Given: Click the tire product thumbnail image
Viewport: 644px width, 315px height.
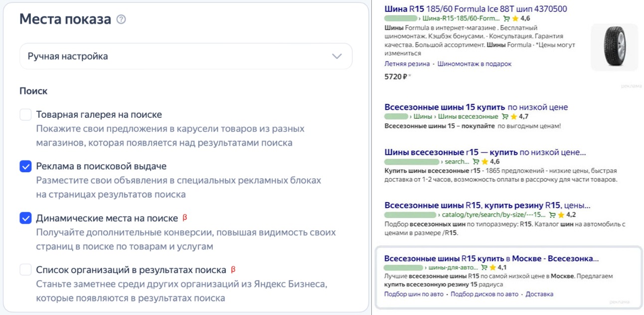Looking at the screenshot, I should coord(614,47).
